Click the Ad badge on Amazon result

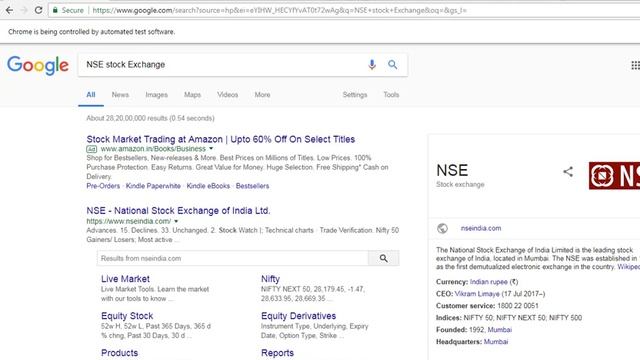pos(91,149)
